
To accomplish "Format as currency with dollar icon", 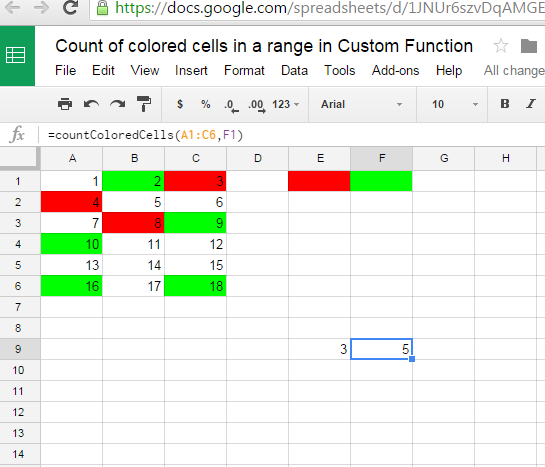I will click(x=180, y=104).
